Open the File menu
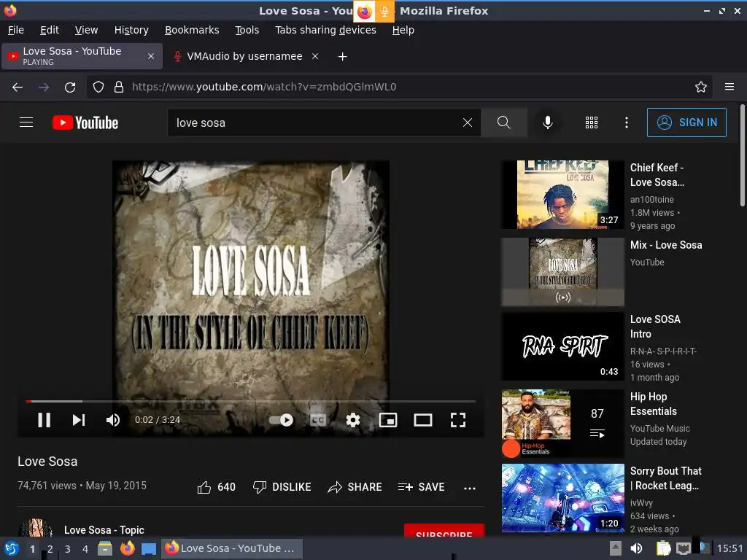747x560 pixels. click(x=16, y=30)
